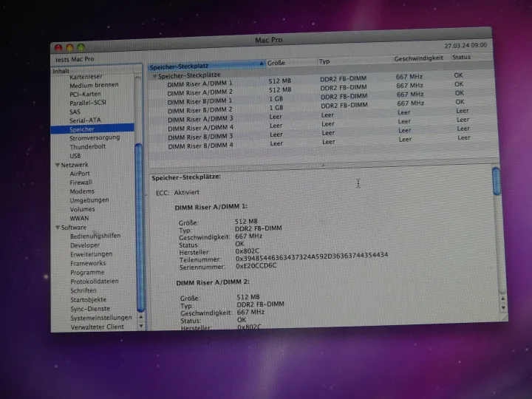Screen dimensions: 532x399
Task: Sort by Geschwindigkeit column header
Action: coord(420,58)
